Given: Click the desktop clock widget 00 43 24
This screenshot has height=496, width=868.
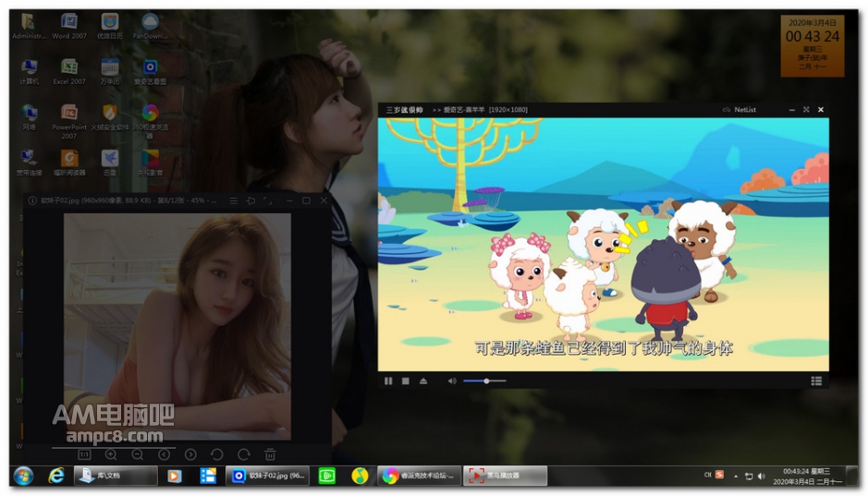Looking at the screenshot, I should click(813, 46).
